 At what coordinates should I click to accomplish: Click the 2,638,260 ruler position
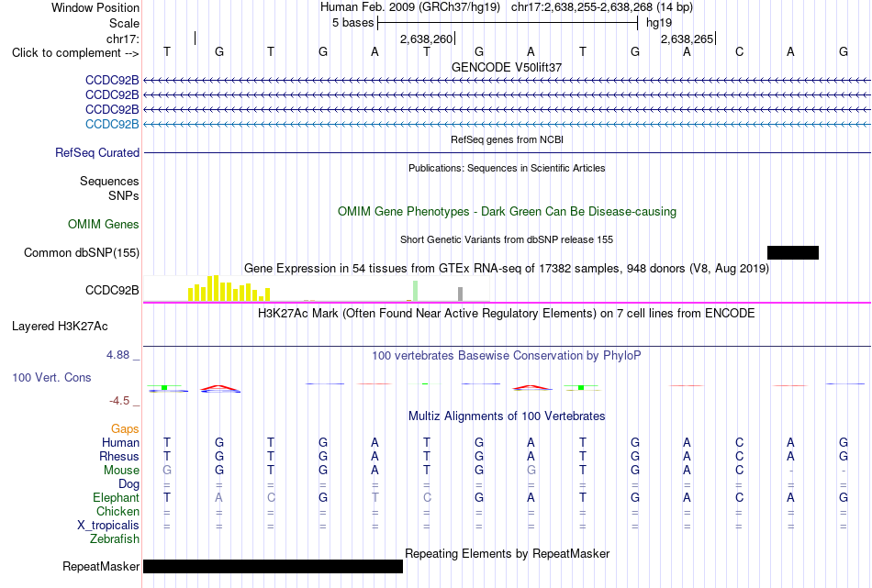pos(427,39)
